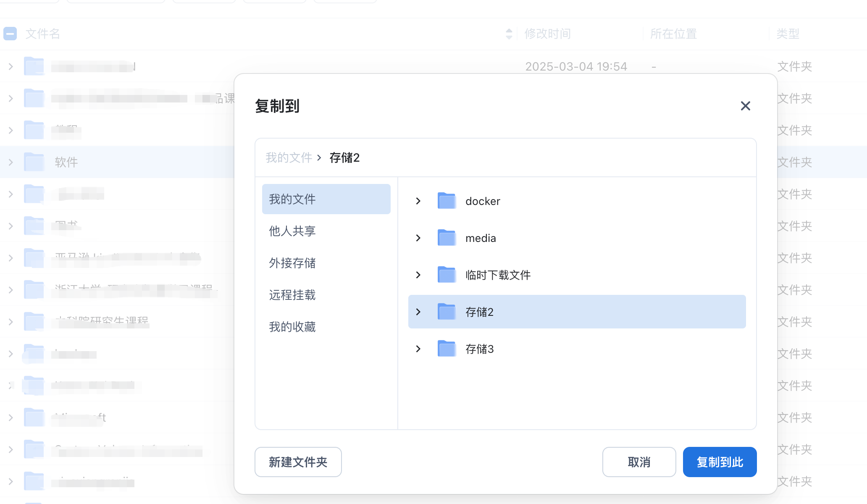Click the 软件 folder icon in background list
Viewport: 867px width, 504px height.
click(34, 162)
